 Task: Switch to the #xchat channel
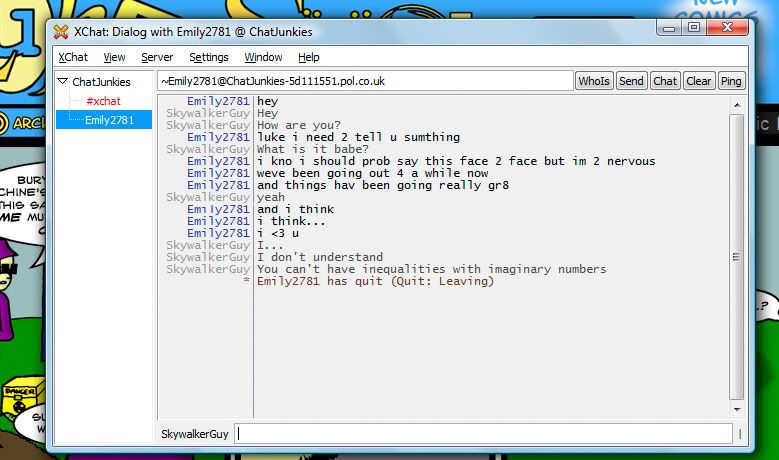point(103,101)
